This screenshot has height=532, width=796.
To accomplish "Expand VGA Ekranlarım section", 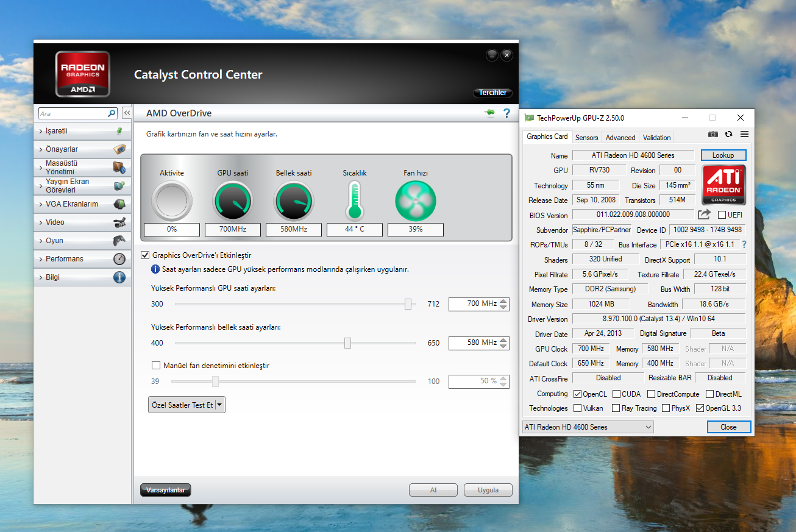I will click(x=82, y=204).
